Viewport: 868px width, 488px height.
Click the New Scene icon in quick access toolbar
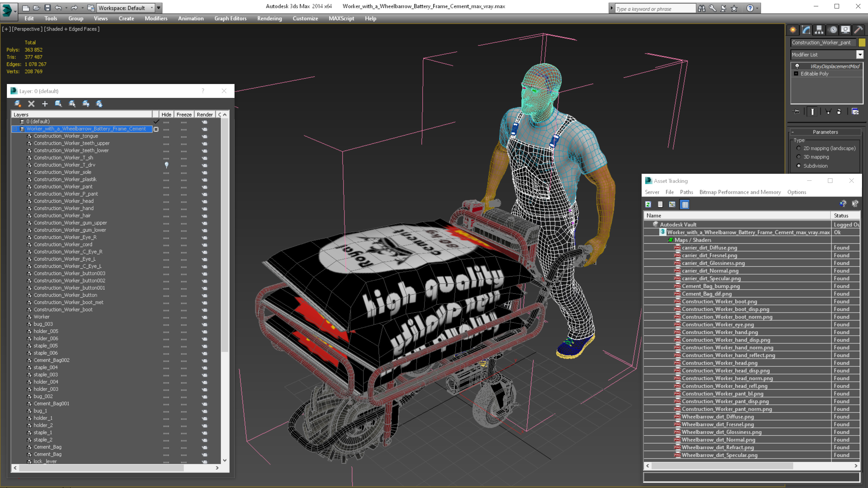26,8
